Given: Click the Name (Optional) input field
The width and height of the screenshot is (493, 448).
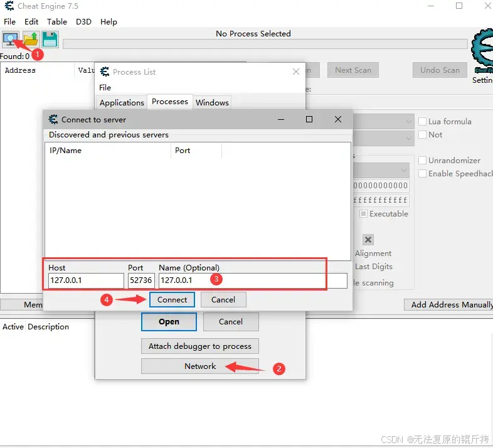Looking at the screenshot, I should [x=253, y=280].
